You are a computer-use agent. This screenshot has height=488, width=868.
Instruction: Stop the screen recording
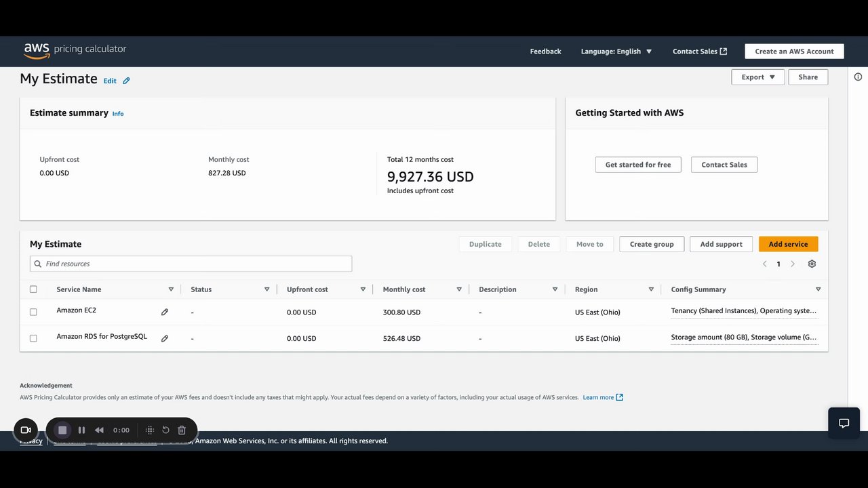point(62,430)
